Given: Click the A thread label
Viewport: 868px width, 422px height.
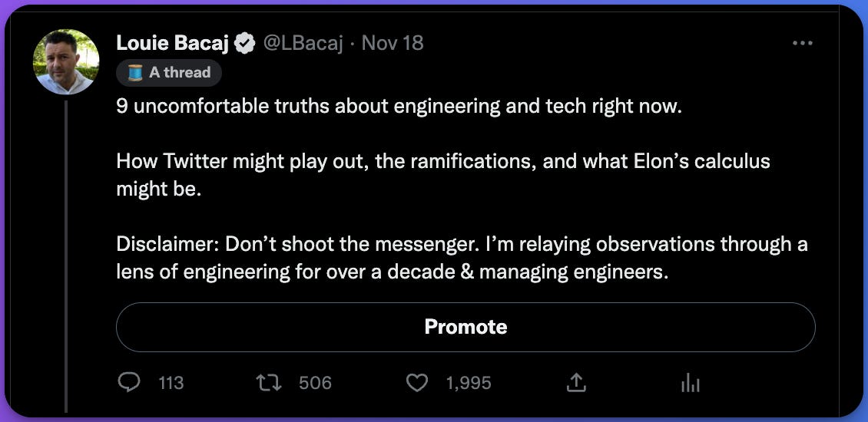Looking at the screenshot, I should pos(179,73).
